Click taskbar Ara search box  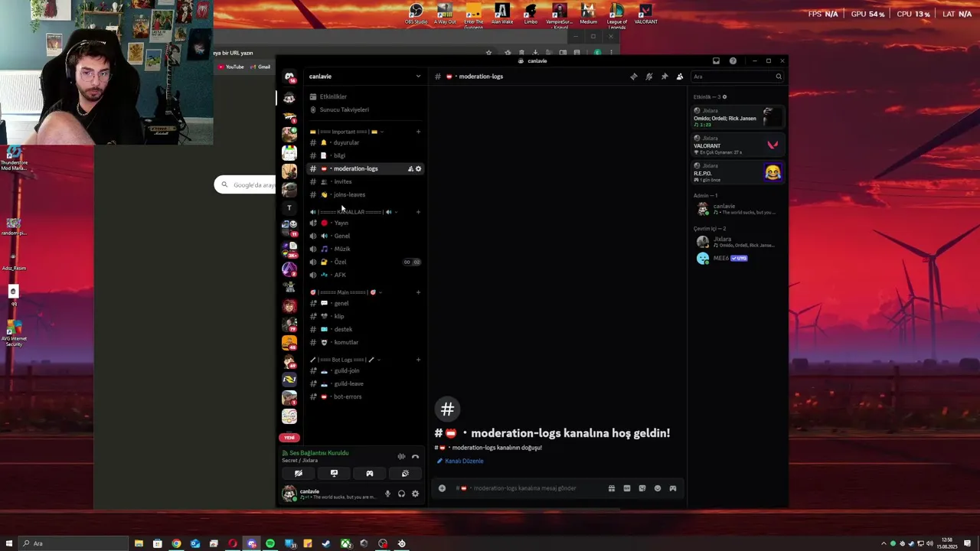73,543
